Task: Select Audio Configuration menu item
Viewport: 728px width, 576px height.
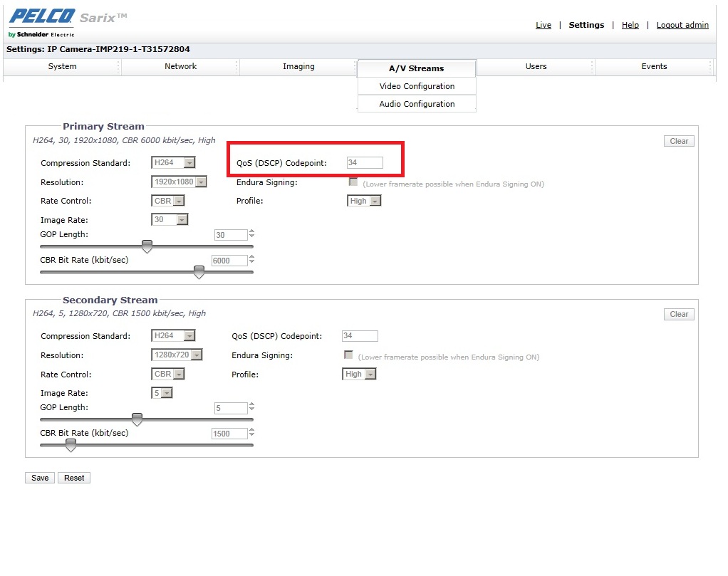Action: click(x=417, y=104)
